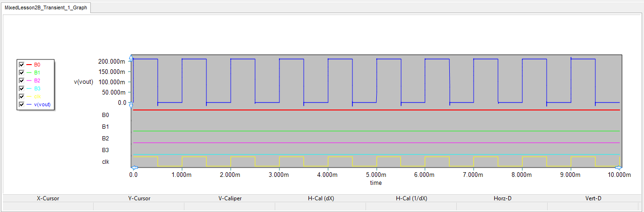
Task: Toggle the v(vout) legend checkbox
Action: tap(21, 104)
